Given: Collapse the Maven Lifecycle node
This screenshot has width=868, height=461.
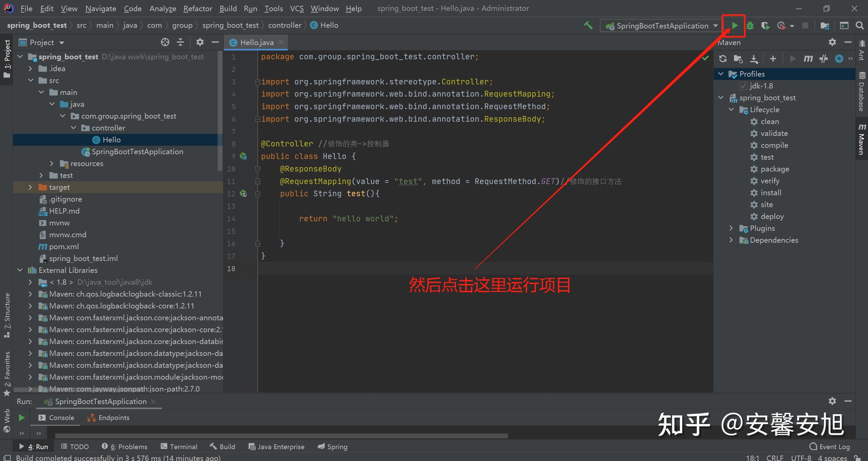Looking at the screenshot, I should [x=731, y=109].
